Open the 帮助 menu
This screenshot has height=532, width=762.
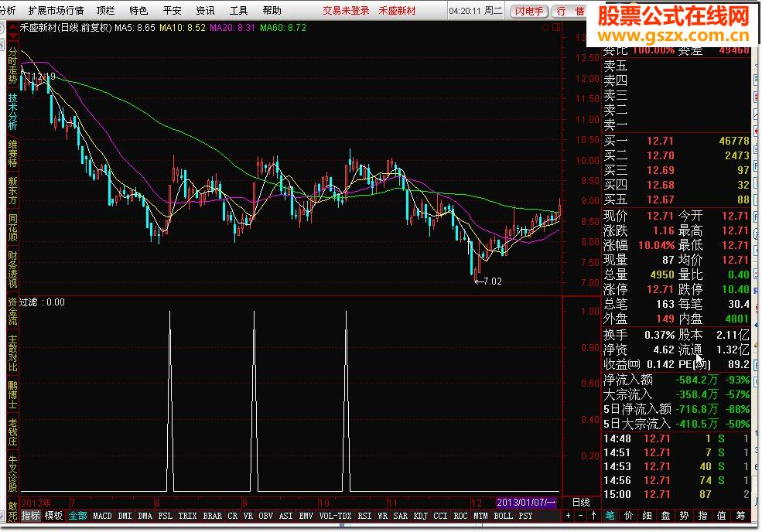[x=272, y=10]
